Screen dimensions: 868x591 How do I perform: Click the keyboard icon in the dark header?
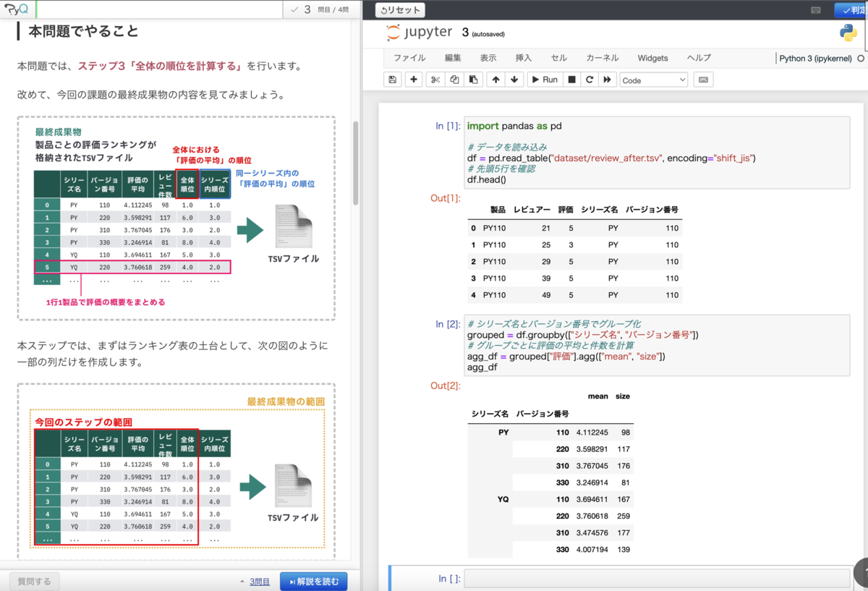coord(816,10)
